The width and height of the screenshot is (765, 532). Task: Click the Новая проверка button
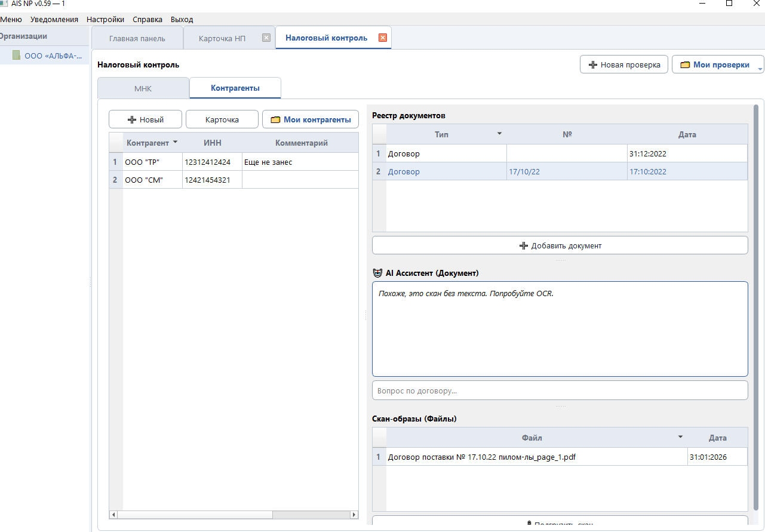624,64
